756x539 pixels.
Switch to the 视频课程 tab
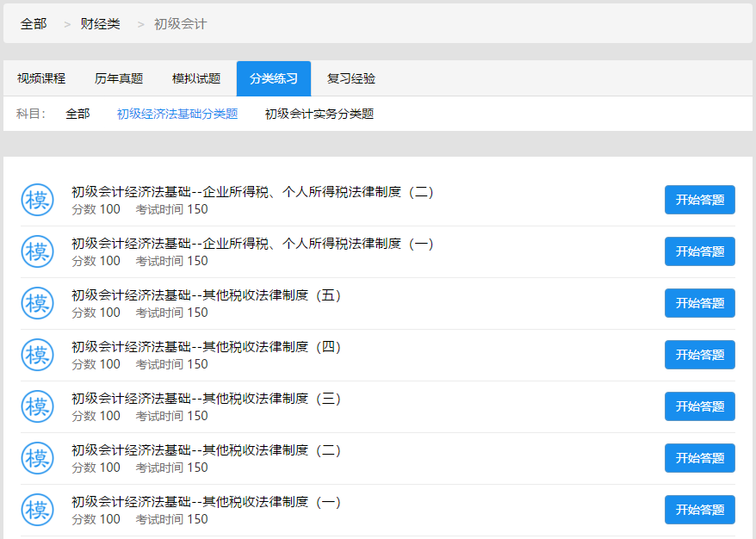coord(41,78)
